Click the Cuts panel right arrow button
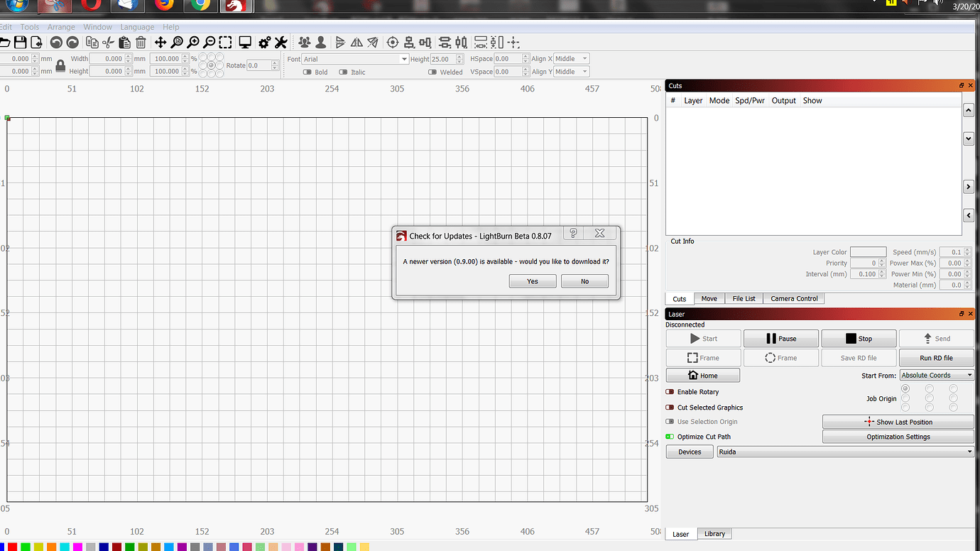 969,187
